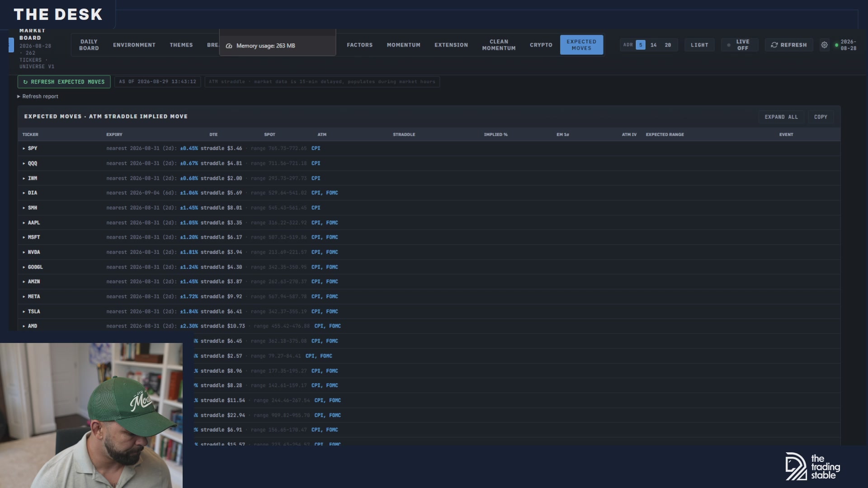The width and height of the screenshot is (868, 488).
Task: Open the settings gear icon
Action: coord(824,45)
